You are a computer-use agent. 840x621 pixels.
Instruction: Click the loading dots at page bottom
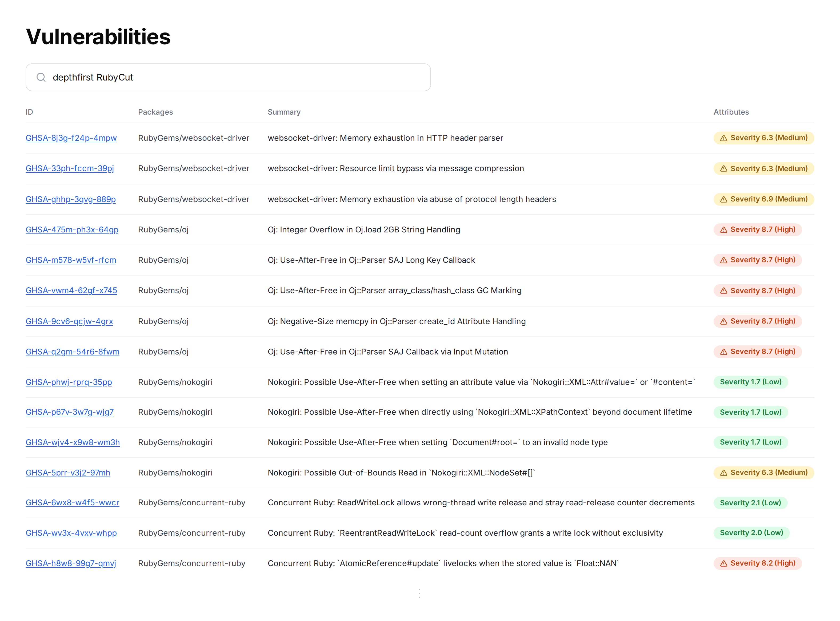coord(419,594)
